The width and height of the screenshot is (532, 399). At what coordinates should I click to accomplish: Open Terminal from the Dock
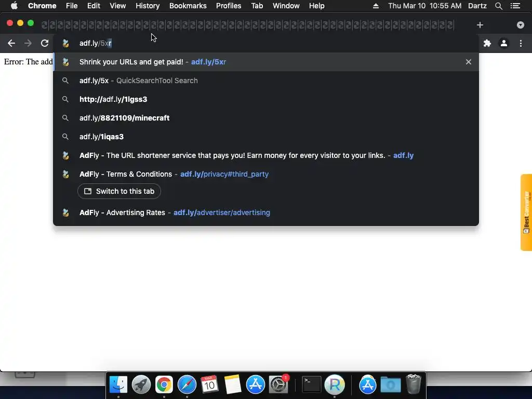point(312,384)
